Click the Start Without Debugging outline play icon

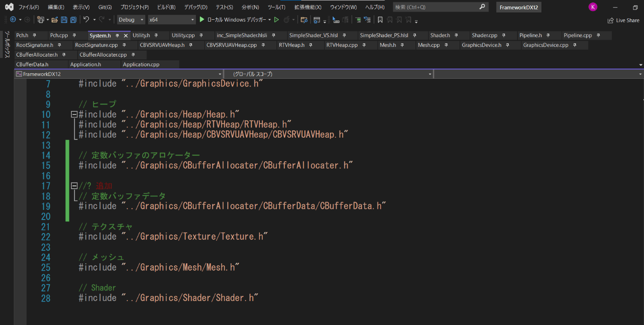click(x=276, y=20)
